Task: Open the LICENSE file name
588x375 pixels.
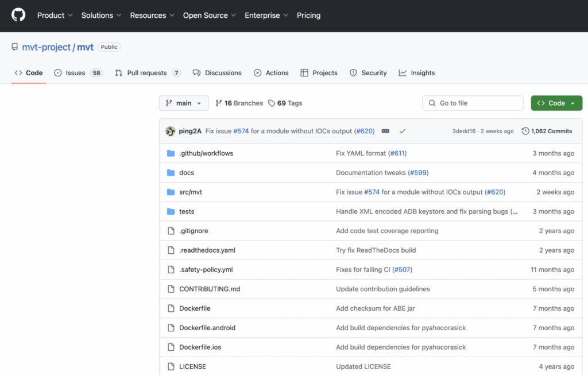Action: point(192,366)
